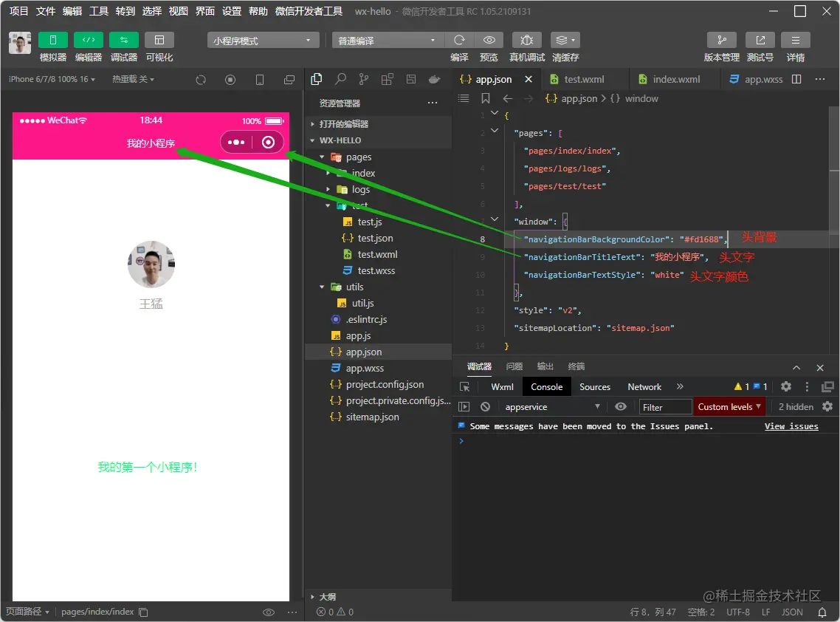Click the 预览 preview eye icon
Viewport: 840px width, 622px height.
[489, 40]
